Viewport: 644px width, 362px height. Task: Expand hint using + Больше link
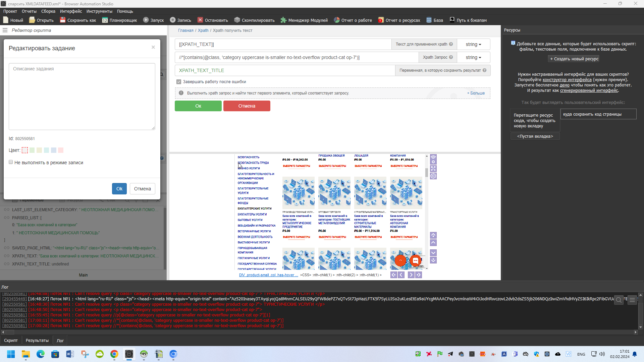tap(476, 93)
